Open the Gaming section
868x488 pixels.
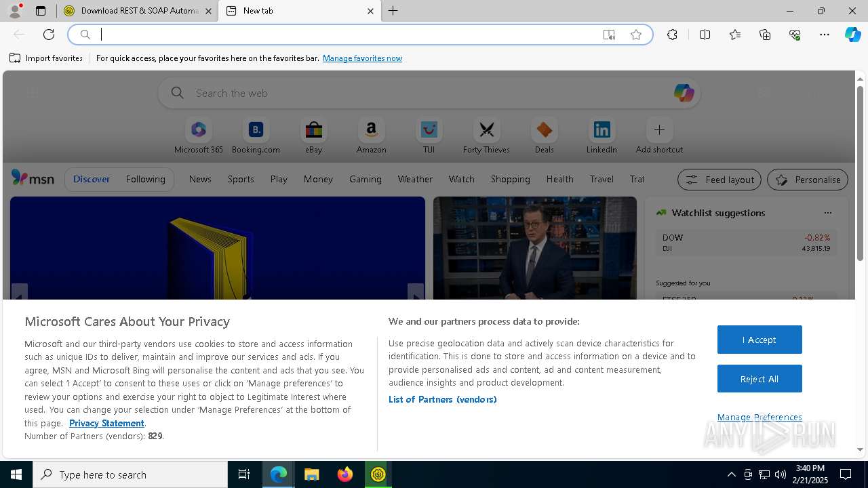click(x=366, y=179)
